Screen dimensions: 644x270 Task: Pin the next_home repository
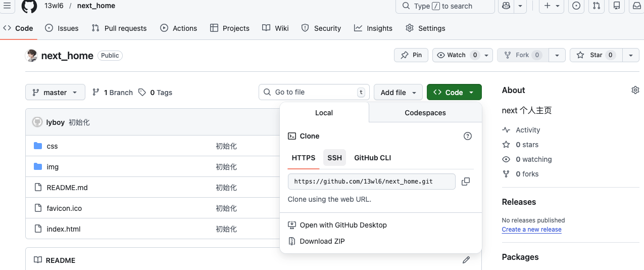[x=411, y=55]
